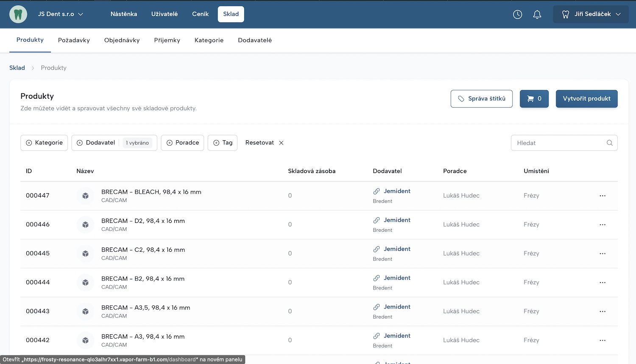The height and width of the screenshot is (364, 636).
Task: Open Jemident supplier link in row 000444
Action: tap(397, 278)
